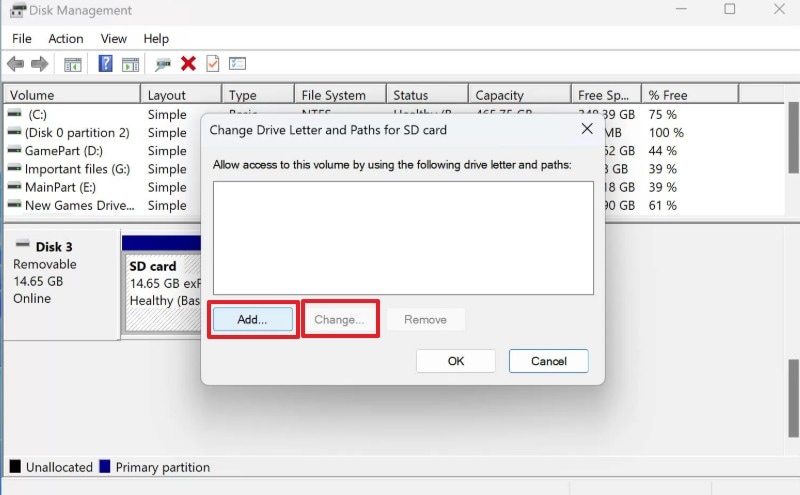Close the Change Drive Letter dialog with X
This screenshot has width=800, height=495.
click(x=587, y=129)
